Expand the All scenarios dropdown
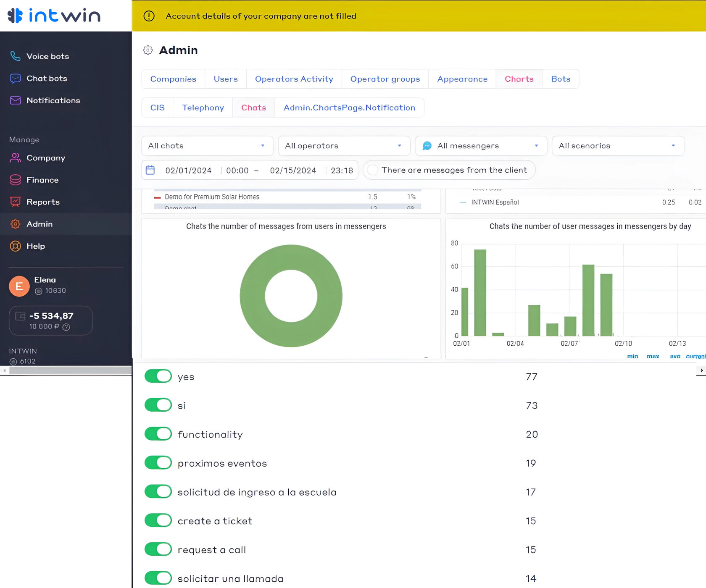The height and width of the screenshot is (588, 706). point(617,146)
